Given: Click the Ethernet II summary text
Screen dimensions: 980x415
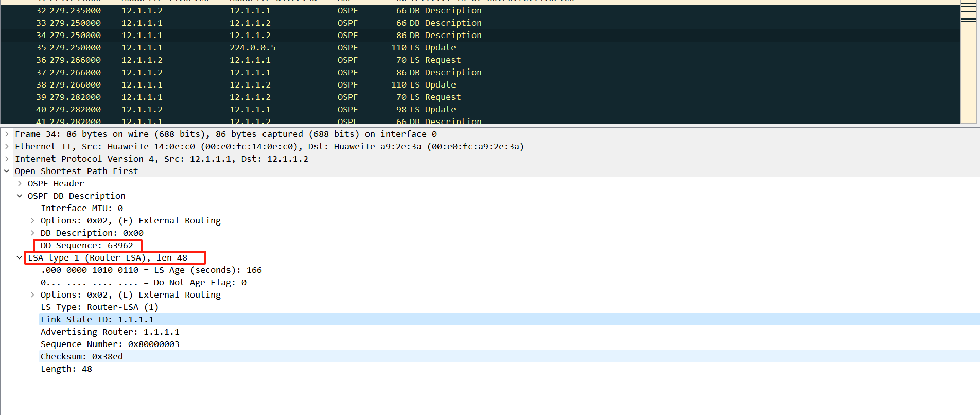Looking at the screenshot, I should tap(270, 146).
